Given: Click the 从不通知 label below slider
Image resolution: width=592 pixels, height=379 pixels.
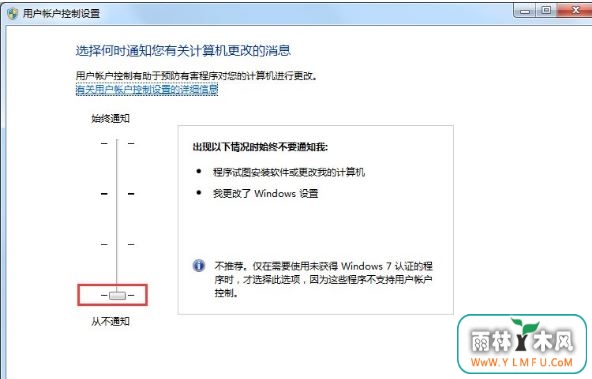Looking at the screenshot, I should [x=110, y=322].
